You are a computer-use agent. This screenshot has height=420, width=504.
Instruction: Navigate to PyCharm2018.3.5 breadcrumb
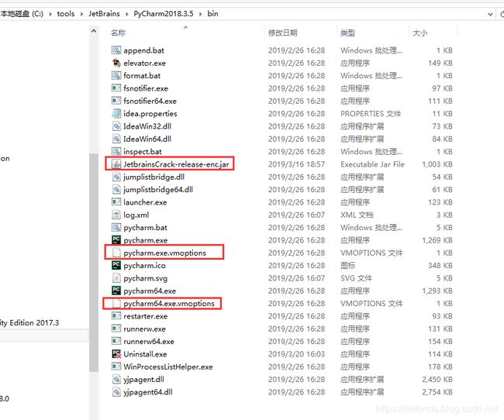164,14
